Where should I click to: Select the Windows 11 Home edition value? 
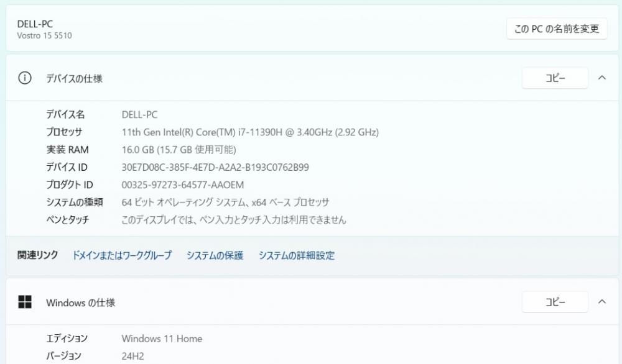pos(162,339)
